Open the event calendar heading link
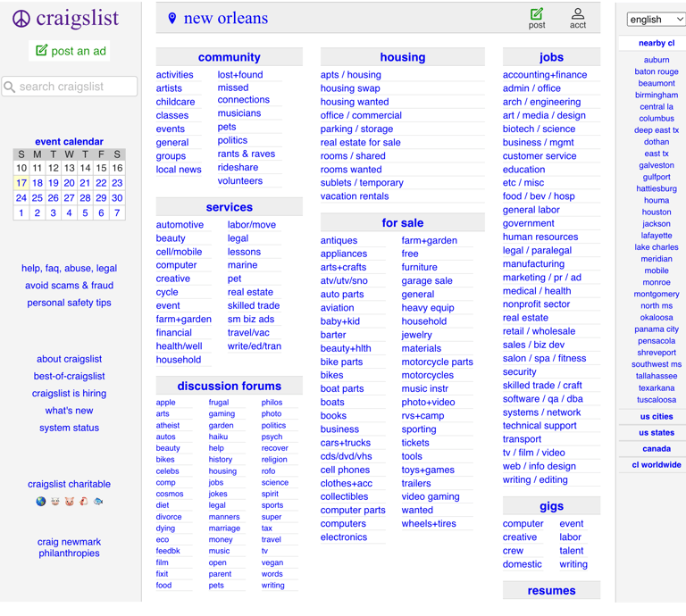686x616 pixels. [x=69, y=142]
